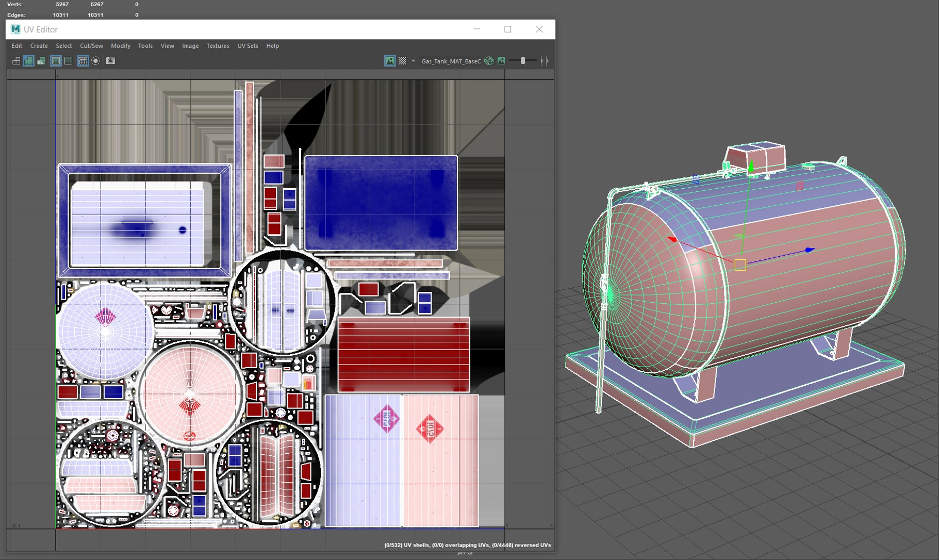939x560 pixels.
Task: Click the internal borders display icon
Action: tap(68, 61)
